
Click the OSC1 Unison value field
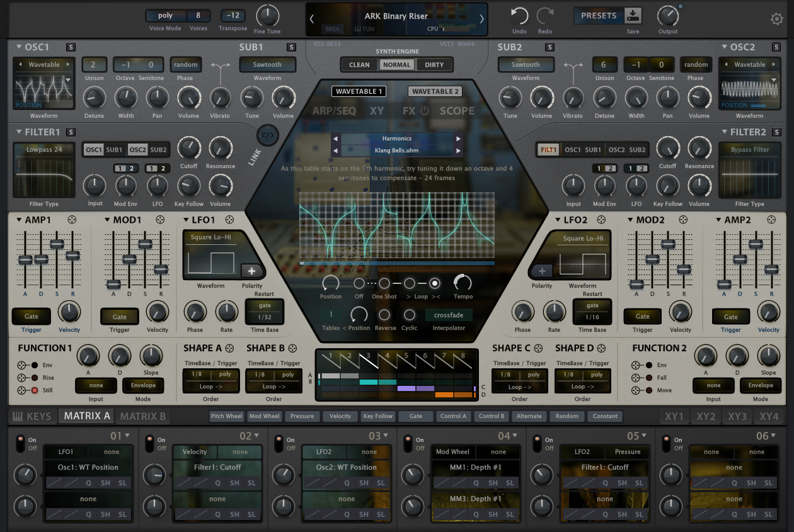[x=94, y=64]
